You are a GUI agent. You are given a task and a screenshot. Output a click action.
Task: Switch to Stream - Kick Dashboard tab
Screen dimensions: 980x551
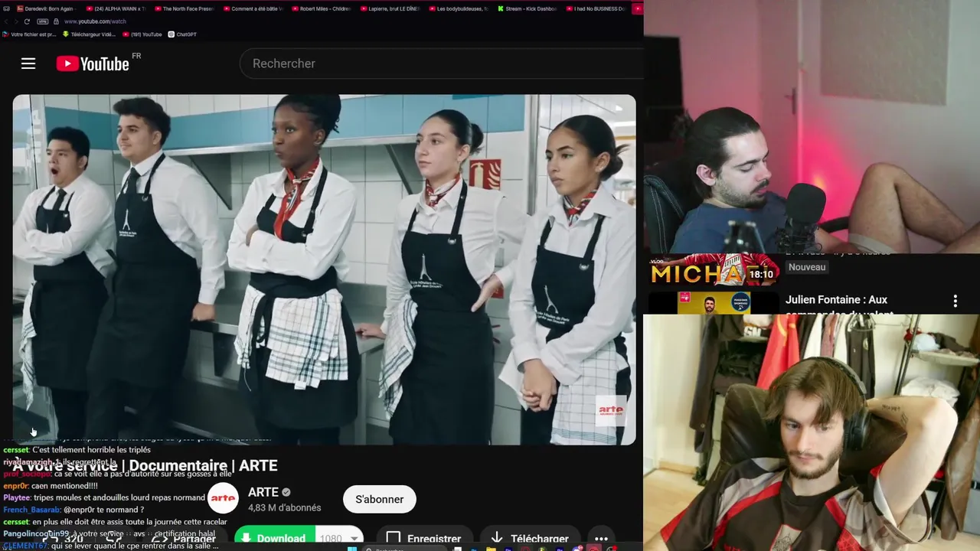(x=528, y=8)
